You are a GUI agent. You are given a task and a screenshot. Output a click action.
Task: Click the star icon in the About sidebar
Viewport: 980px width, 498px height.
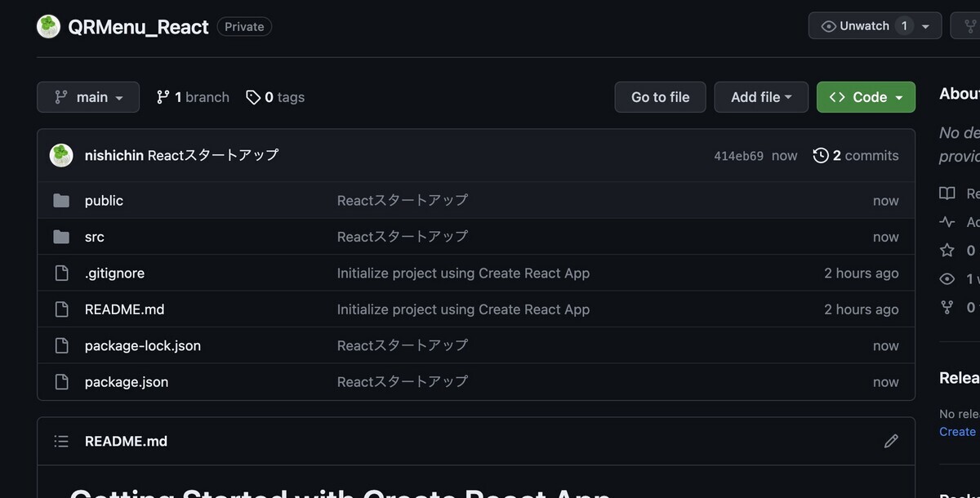point(946,250)
